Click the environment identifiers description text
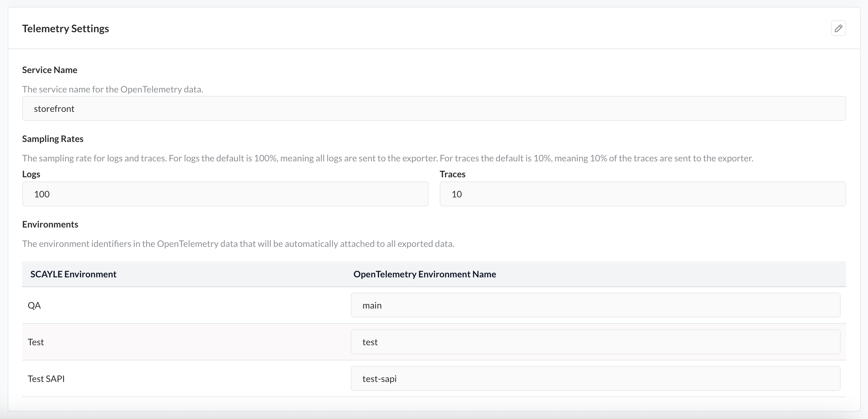This screenshot has height=419, width=868. click(x=238, y=244)
